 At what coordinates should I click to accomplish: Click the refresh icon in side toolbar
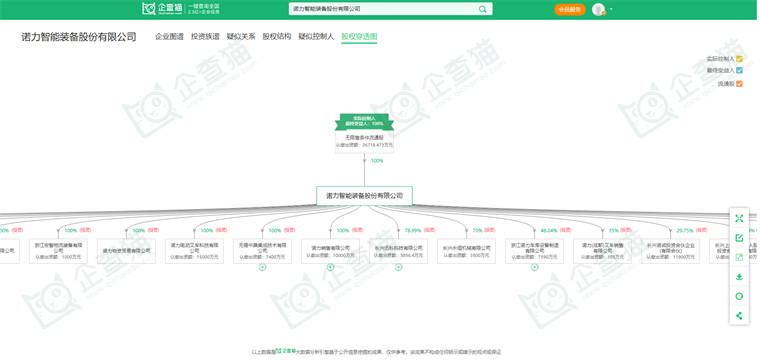pyautogui.click(x=739, y=297)
